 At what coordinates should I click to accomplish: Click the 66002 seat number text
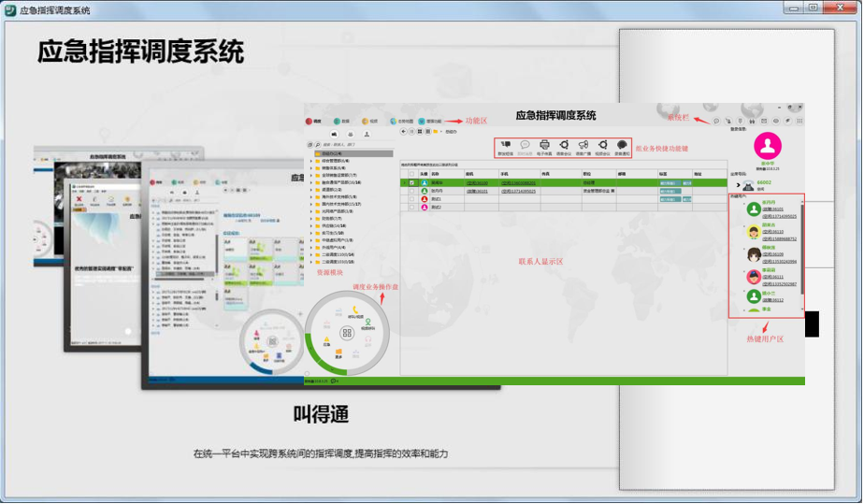point(764,182)
